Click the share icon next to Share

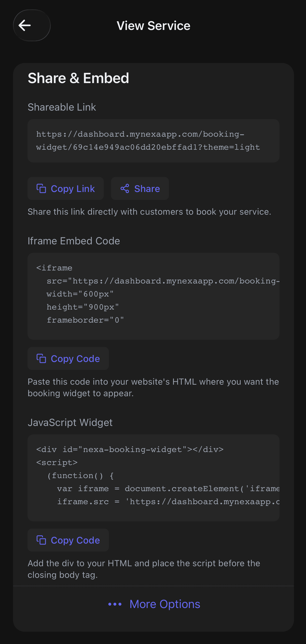click(x=125, y=189)
